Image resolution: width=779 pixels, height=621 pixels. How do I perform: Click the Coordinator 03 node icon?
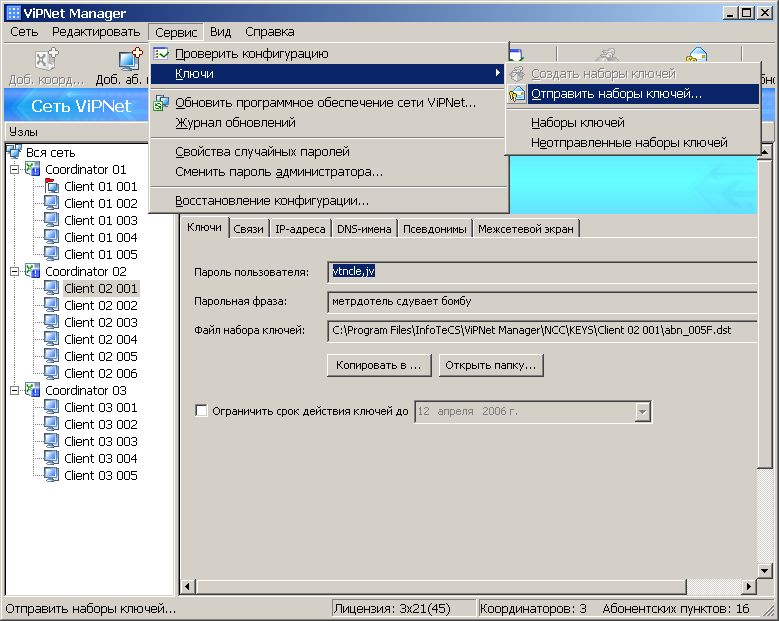click(32, 390)
